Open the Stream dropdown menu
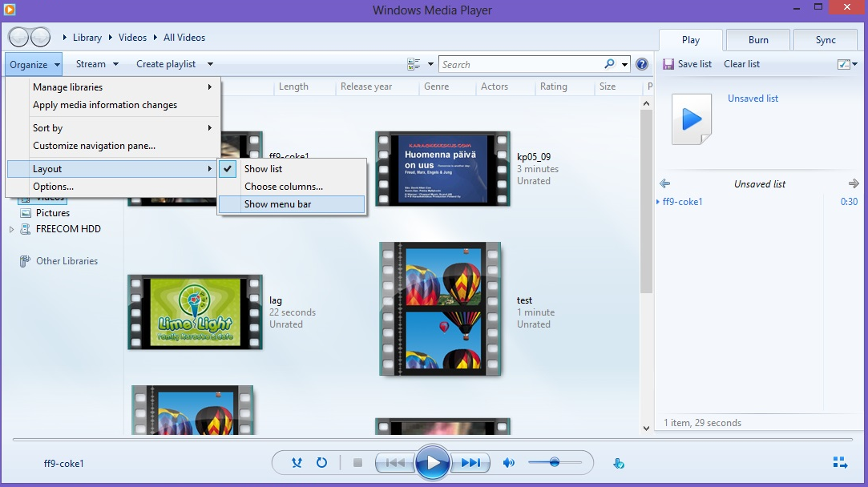The width and height of the screenshot is (868, 487). coord(97,64)
